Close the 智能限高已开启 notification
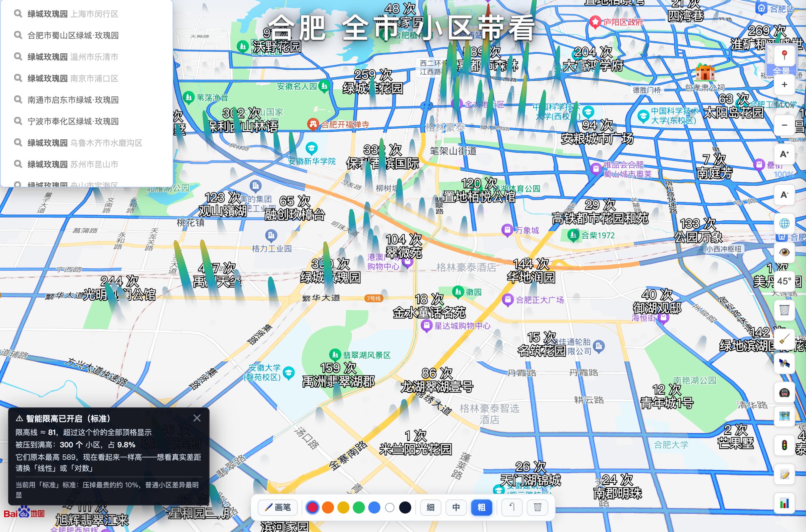This screenshot has width=806, height=532. 197,418
